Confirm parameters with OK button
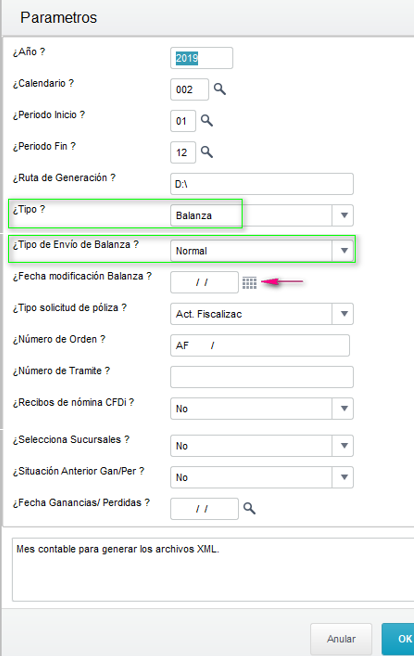Screen dimensions: 416x656 [398, 639]
